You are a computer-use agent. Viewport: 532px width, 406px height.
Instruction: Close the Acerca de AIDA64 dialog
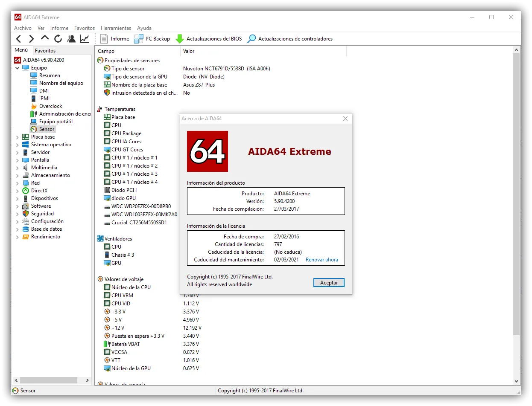345,119
